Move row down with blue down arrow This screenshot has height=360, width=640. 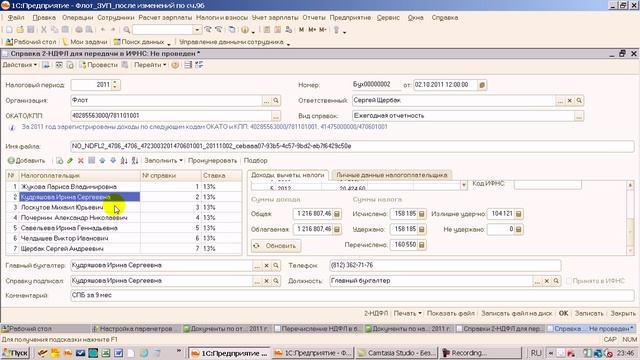[113, 161]
